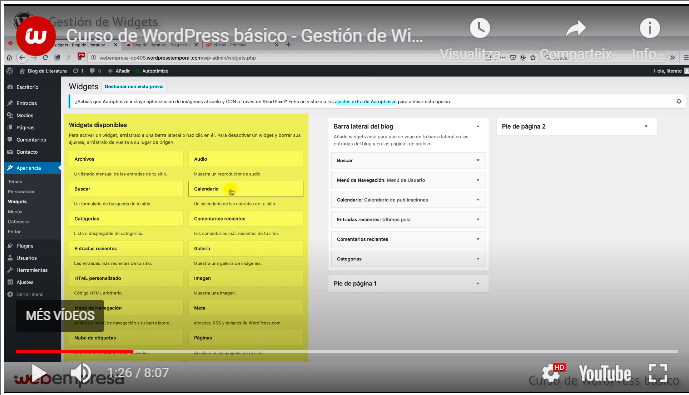Open the browser extensions overflow chevron

coord(672,58)
